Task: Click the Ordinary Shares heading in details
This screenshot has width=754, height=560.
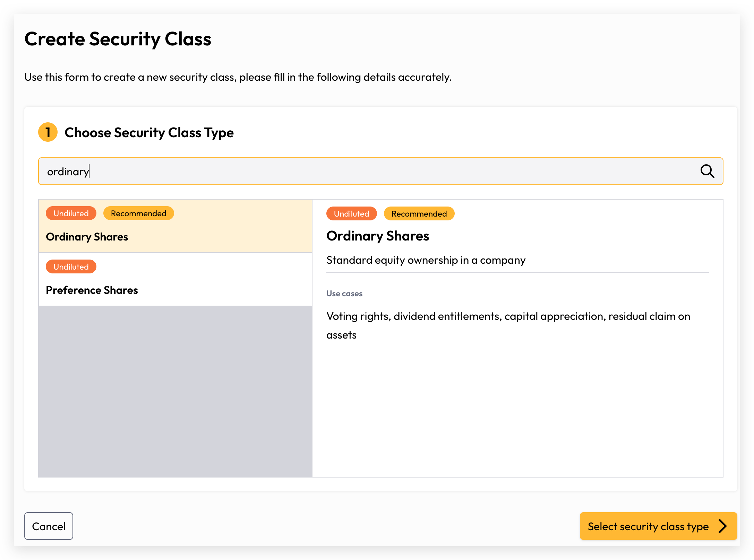Action: [378, 236]
